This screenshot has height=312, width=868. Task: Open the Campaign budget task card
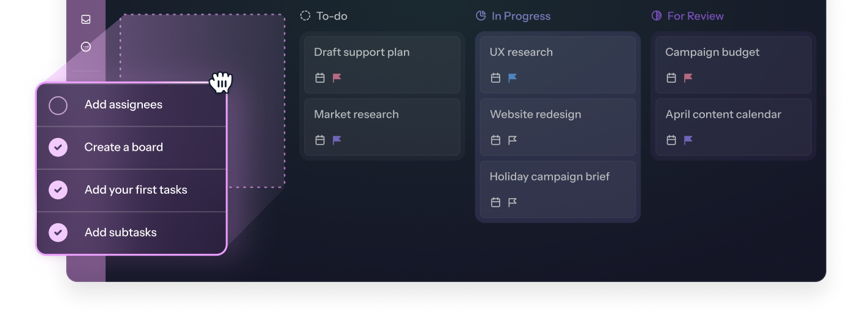(x=733, y=64)
